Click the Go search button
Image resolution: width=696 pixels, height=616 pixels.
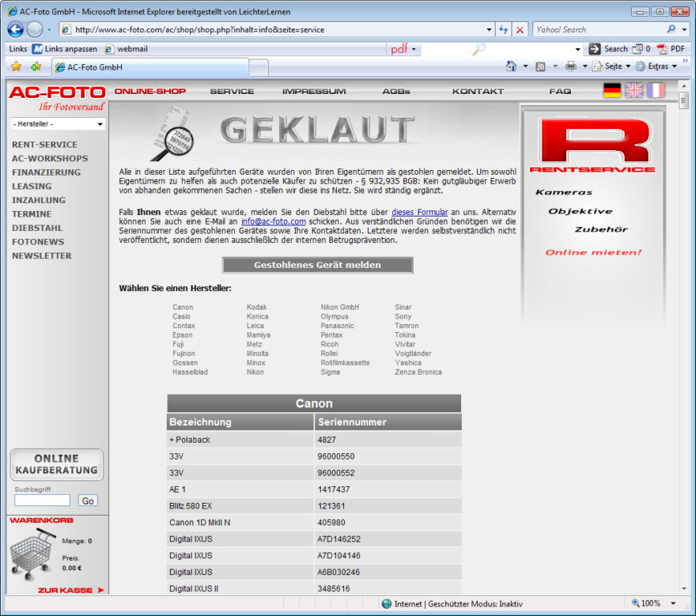88,501
